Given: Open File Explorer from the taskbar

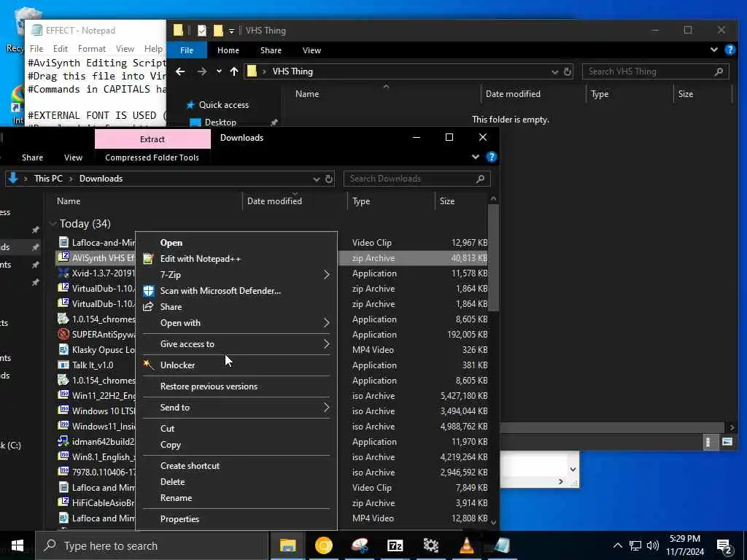Looking at the screenshot, I should [287, 545].
